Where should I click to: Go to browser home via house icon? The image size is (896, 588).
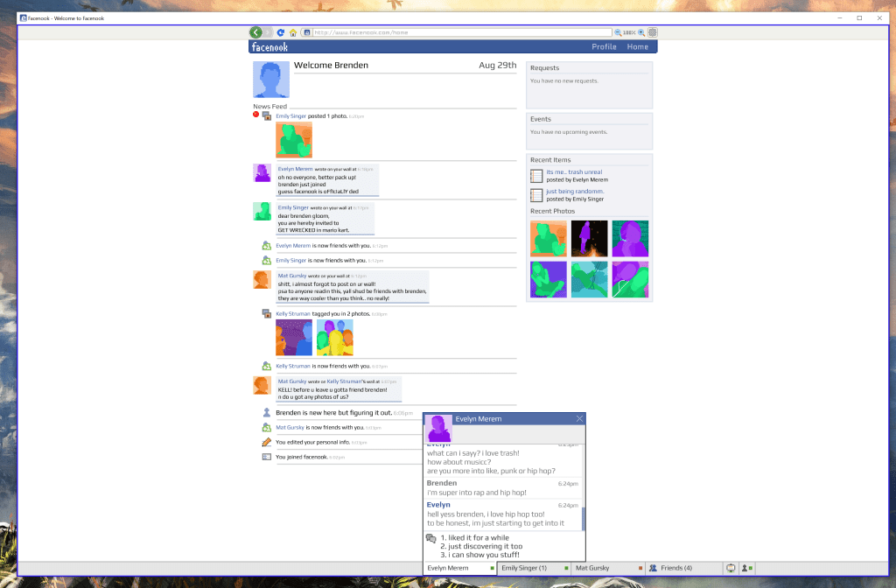(x=293, y=32)
